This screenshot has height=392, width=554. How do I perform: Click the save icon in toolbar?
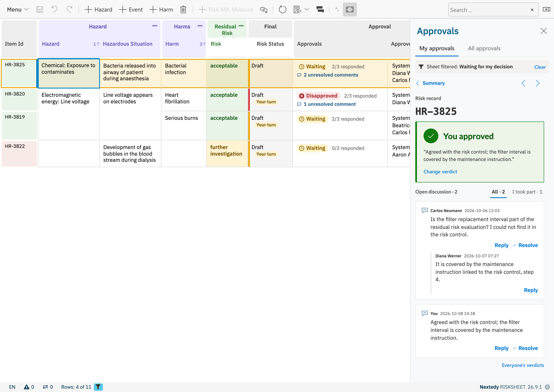(40, 10)
